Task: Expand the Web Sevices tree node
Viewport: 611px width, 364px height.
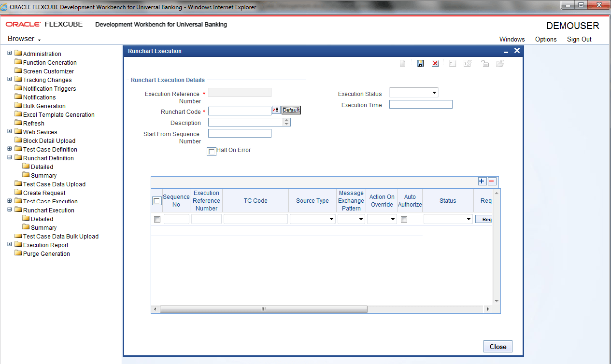Action: 10,131
